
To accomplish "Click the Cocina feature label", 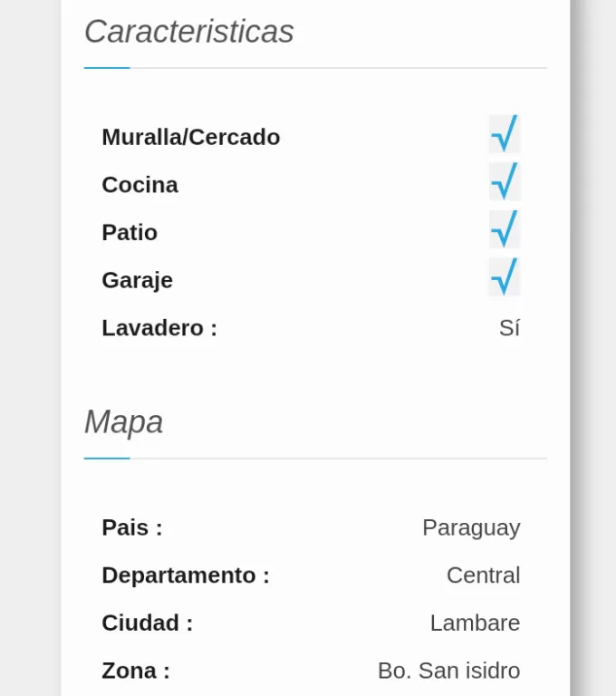I will point(140,185).
